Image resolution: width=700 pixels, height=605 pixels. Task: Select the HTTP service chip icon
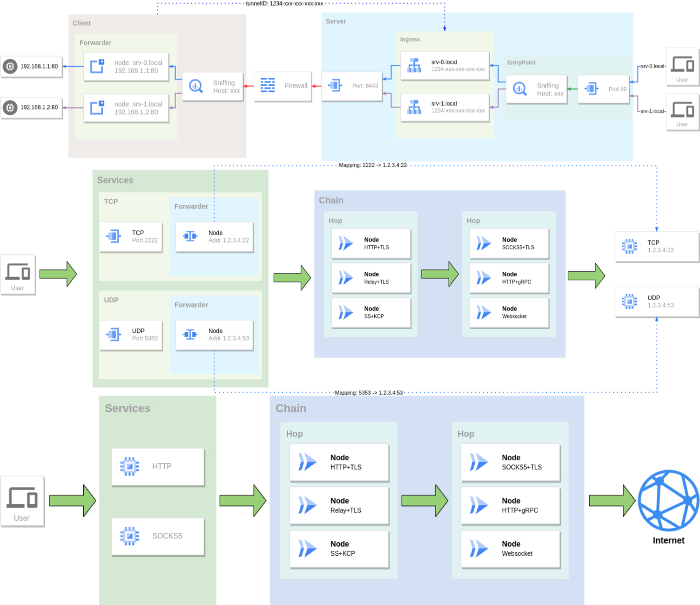point(129,466)
